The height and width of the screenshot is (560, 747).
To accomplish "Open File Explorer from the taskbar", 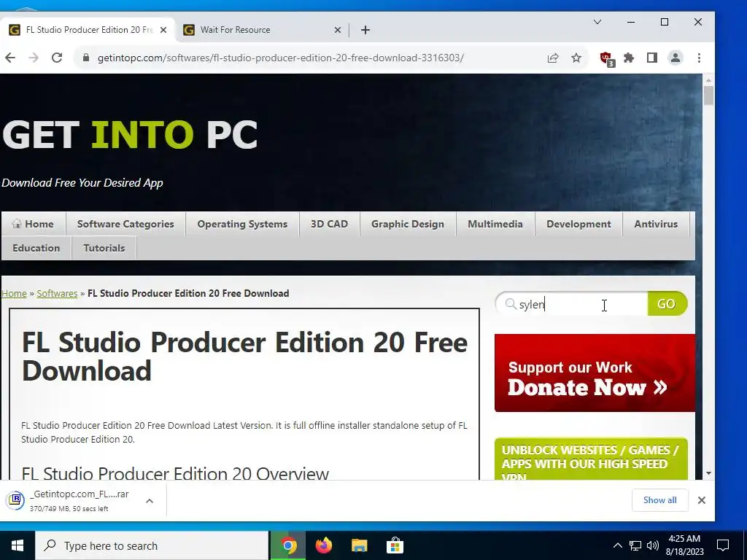I will (359, 545).
